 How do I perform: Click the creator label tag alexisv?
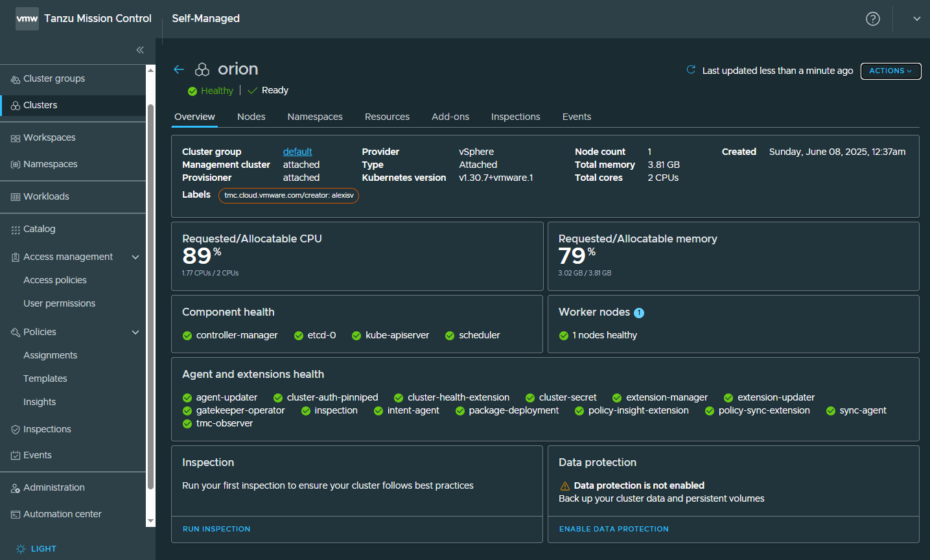coord(288,195)
